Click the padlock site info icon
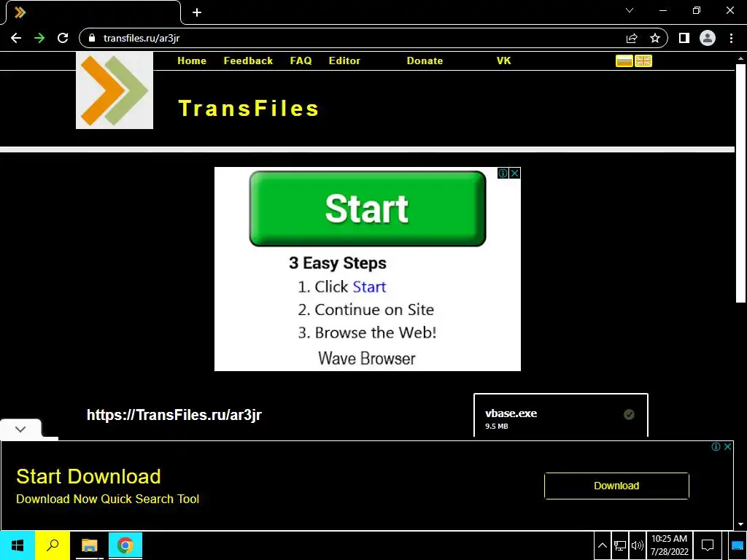The height and width of the screenshot is (560, 747). pyautogui.click(x=92, y=38)
